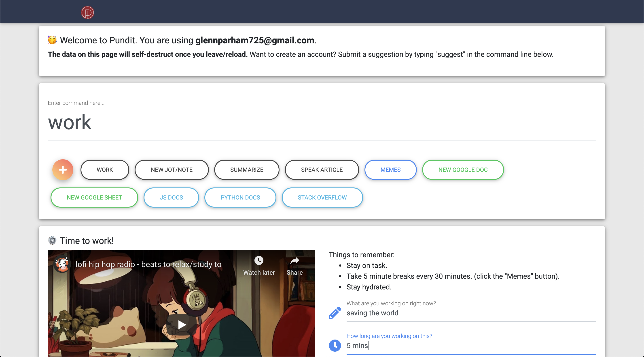
Task: Open NEW JOT/NOTE
Action: coord(172,170)
